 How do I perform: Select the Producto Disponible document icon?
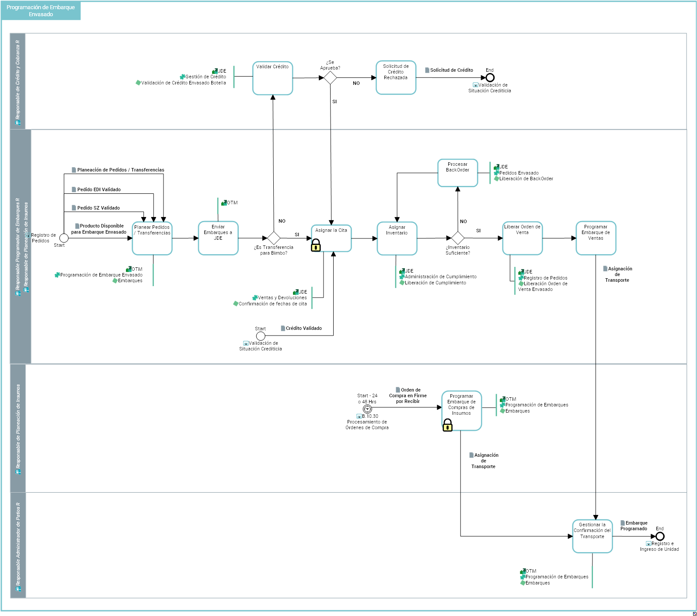77,226
